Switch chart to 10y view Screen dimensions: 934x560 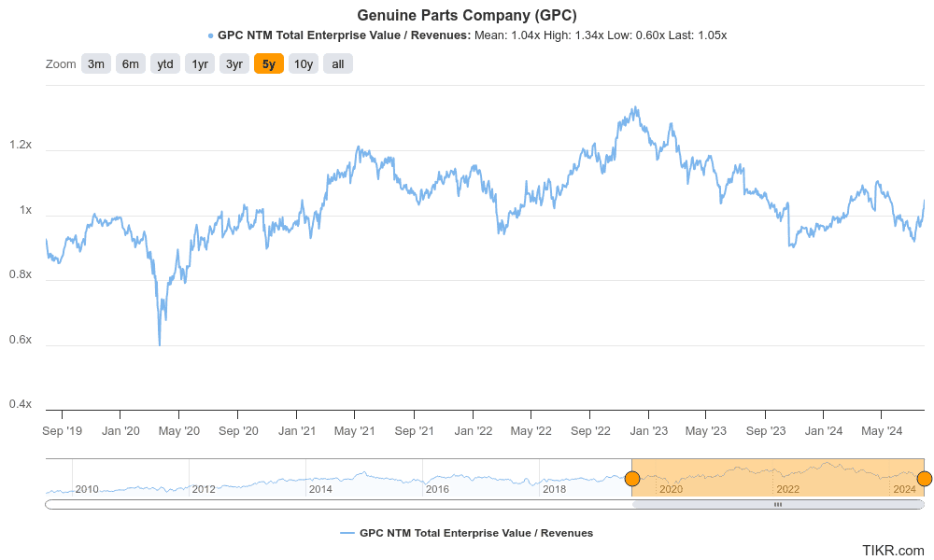[303, 63]
